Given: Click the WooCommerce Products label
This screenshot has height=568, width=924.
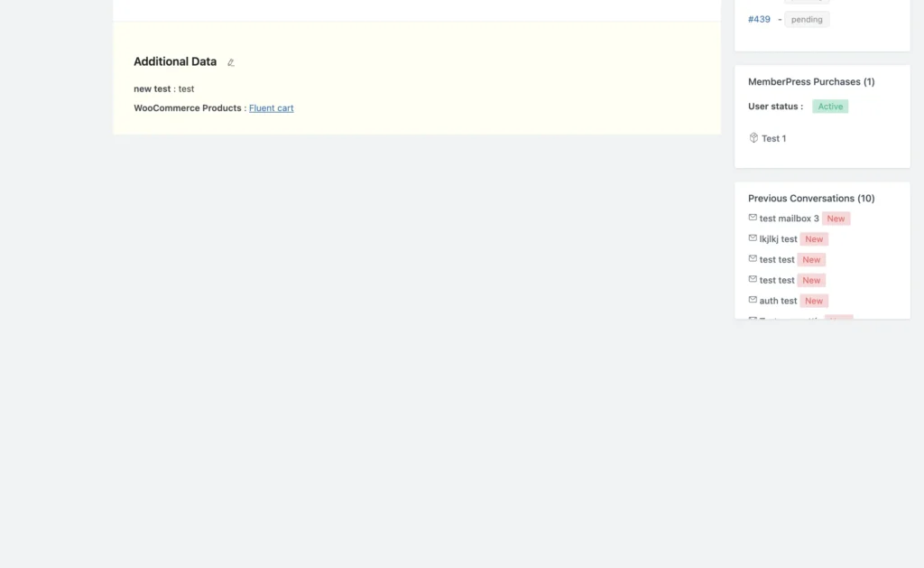Looking at the screenshot, I should 188,108.
